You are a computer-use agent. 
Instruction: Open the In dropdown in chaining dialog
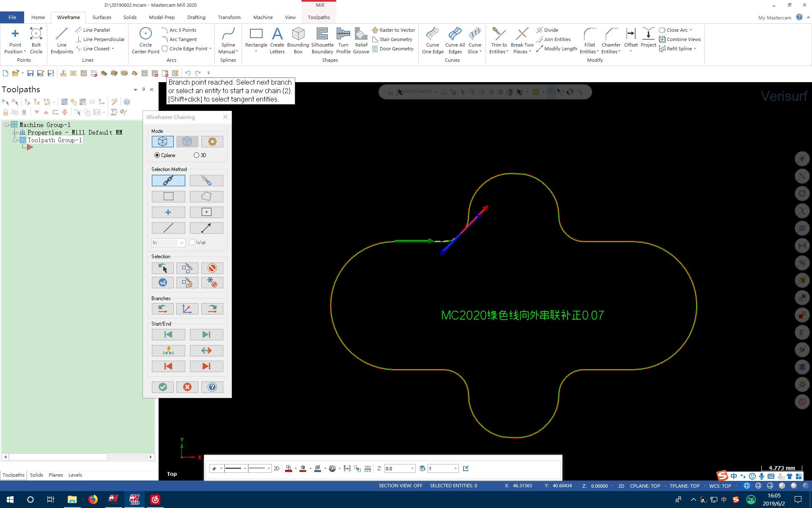(x=181, y=243)
